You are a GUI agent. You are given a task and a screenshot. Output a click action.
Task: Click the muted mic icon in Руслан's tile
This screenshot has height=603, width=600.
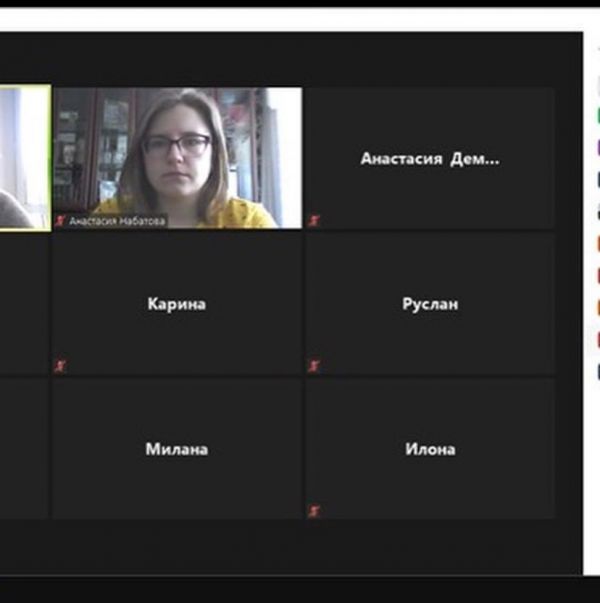[314, 366]
